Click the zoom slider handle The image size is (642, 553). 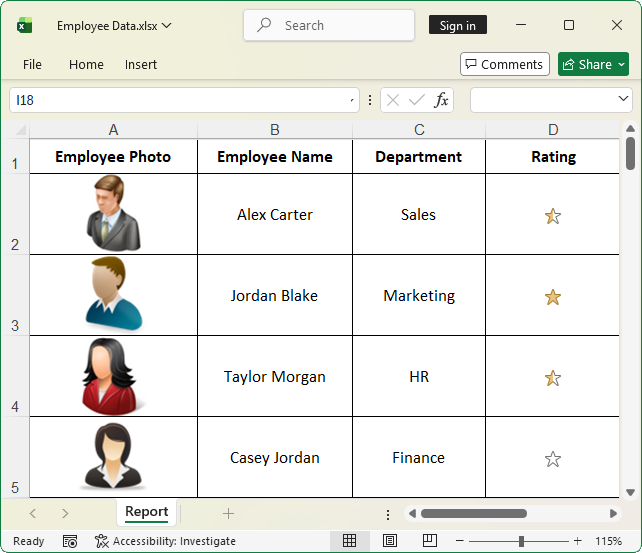pyautogui.click(x=521, y=541)
